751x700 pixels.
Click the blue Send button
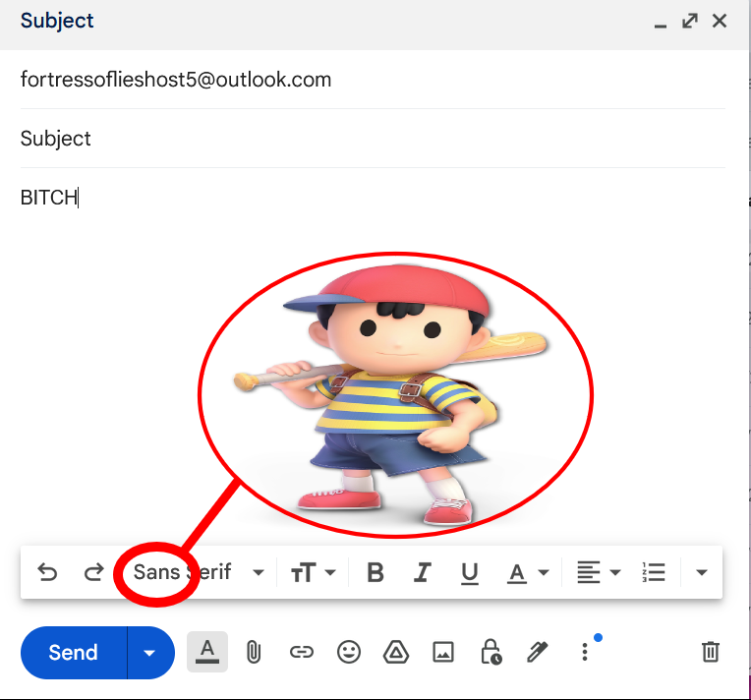74,653
